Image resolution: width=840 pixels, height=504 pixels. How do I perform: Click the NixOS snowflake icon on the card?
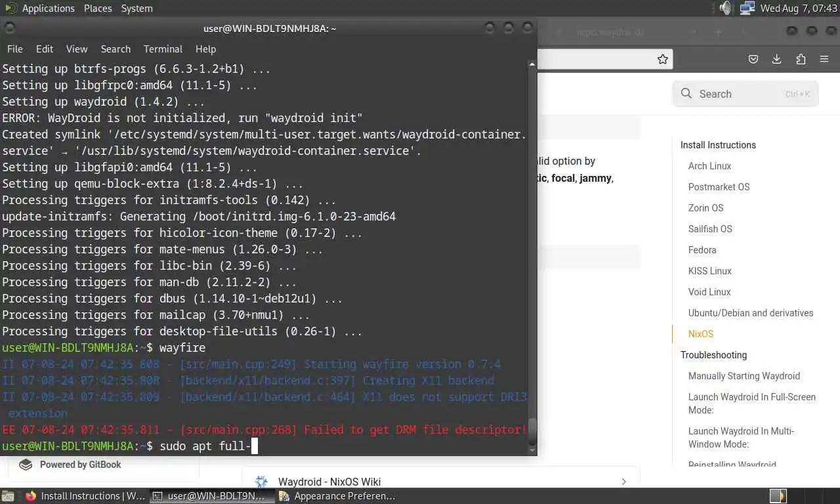(261, 482)
